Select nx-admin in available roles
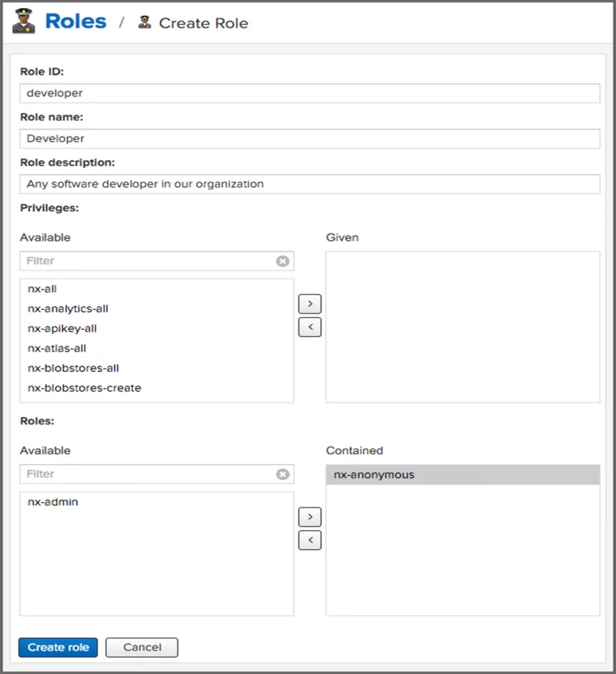The height and width of the screenshot is (674, 616). pyautogui.click(x=157, y=502)
